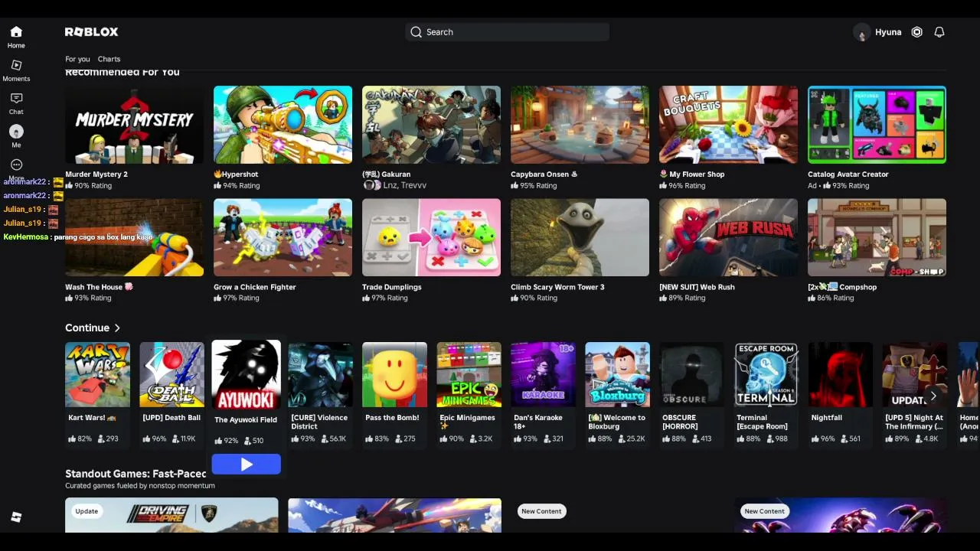This screenshot has width=980, height=551.
Task: Open Wash The House thumbnail
Action: coord(134,237)
